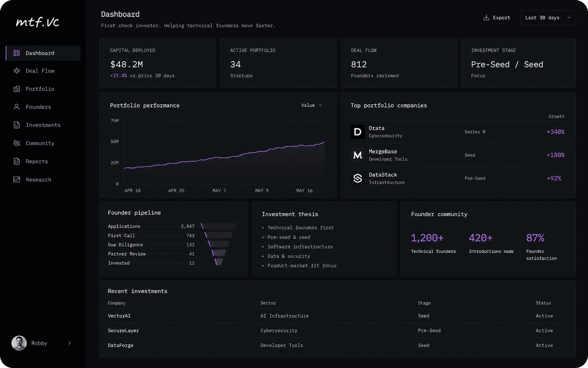
Task: Click the 87% founder satisfaction stat
Action: click(x=535, y=238)
